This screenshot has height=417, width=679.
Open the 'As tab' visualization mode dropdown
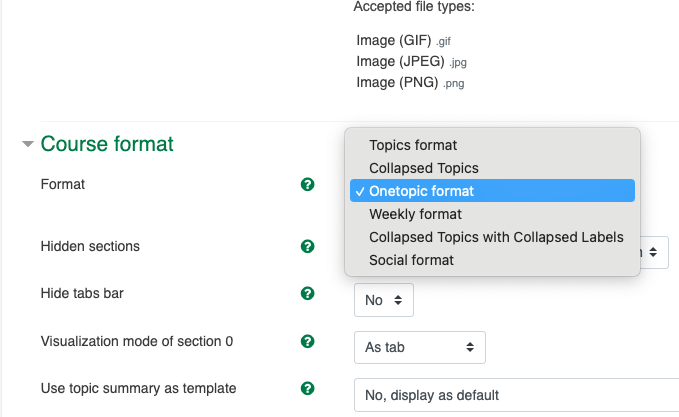[419, 347]
